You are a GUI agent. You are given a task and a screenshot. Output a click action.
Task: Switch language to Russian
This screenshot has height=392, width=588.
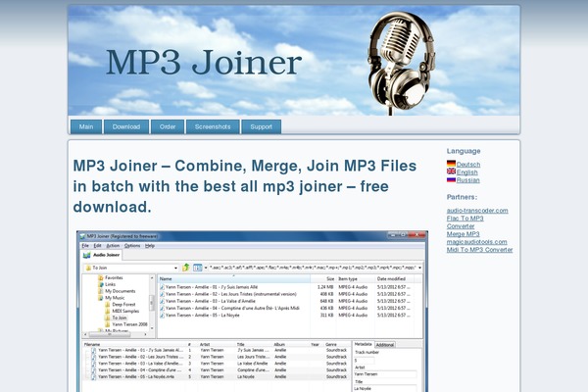click(x=468, y=180)
